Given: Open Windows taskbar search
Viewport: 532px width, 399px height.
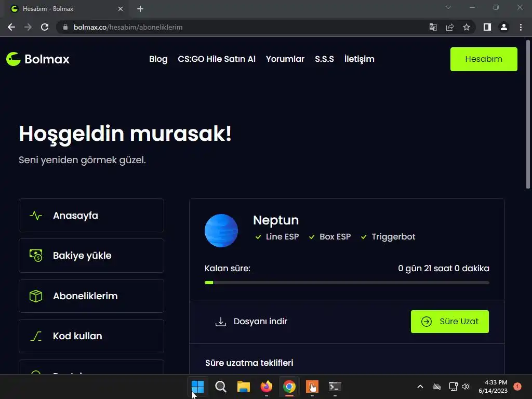Looking at the screenshot, I should (x=220, y=387).
